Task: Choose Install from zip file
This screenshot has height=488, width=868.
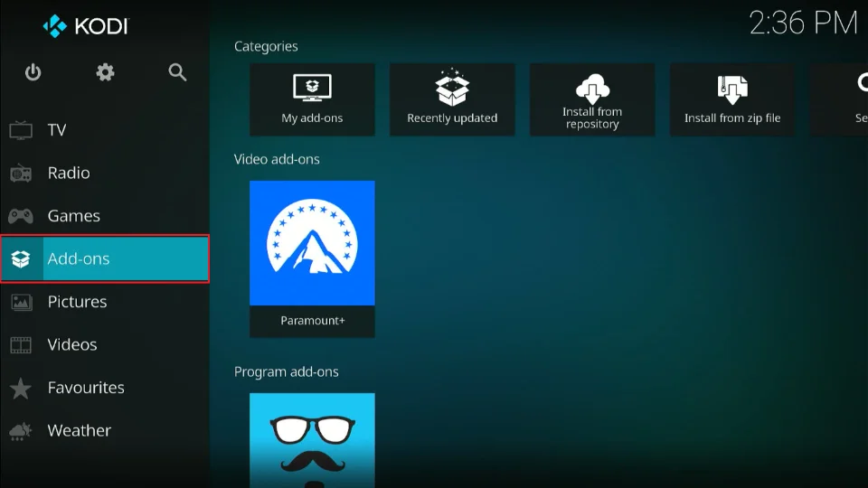Action: pos(732,99)
